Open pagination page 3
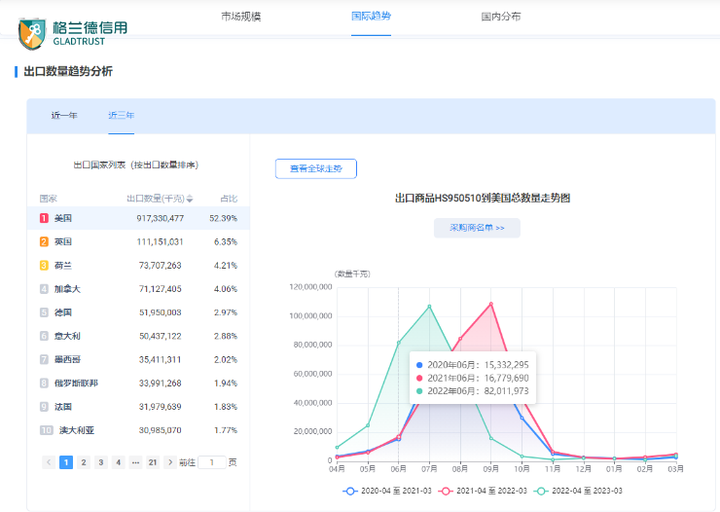 (101, 462)
